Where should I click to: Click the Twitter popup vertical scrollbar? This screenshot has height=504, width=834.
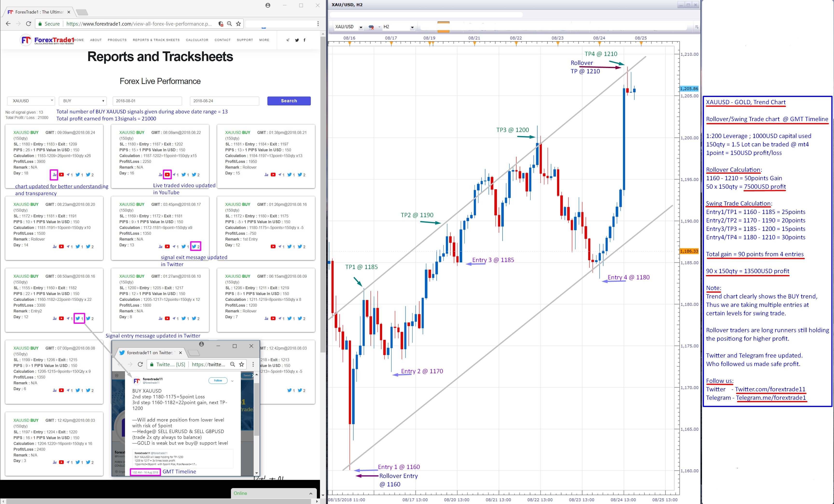point(257,410)
